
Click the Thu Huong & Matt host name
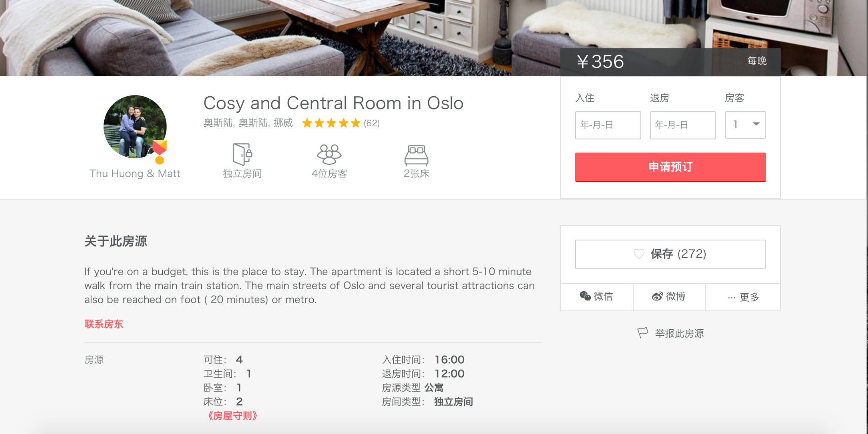[135, 174]
